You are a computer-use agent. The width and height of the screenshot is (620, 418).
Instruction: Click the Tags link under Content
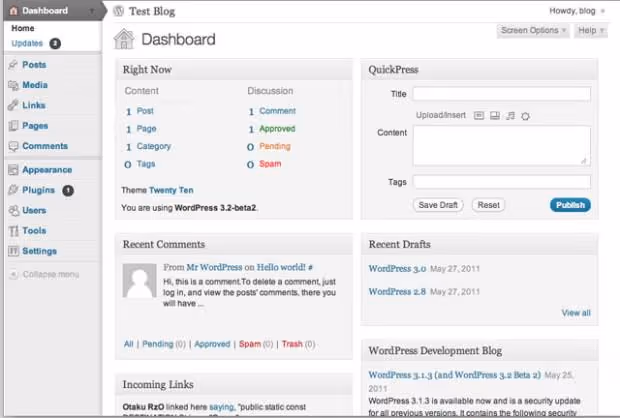(x=146, y=164)
